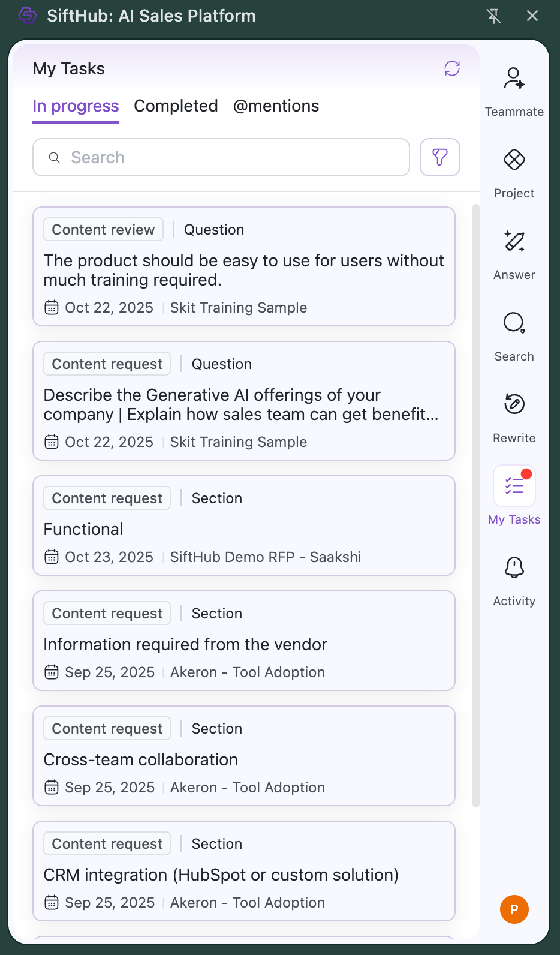
Task: Refresh the My Tasks list
Action: pos(452,68)
